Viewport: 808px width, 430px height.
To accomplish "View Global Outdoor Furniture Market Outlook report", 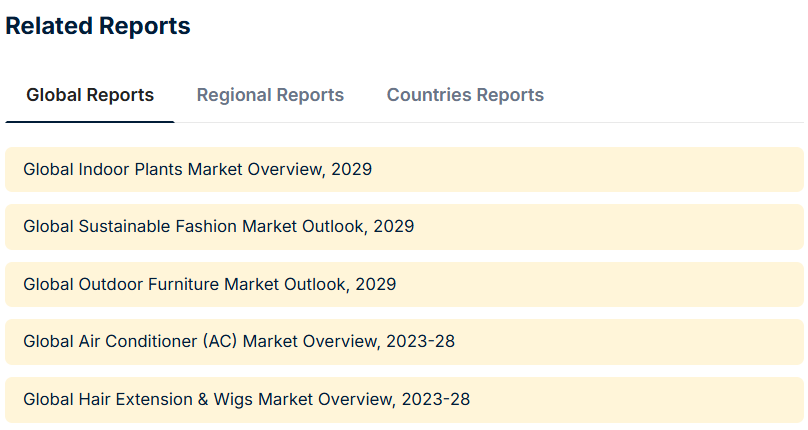I will [x=209, y=284].
